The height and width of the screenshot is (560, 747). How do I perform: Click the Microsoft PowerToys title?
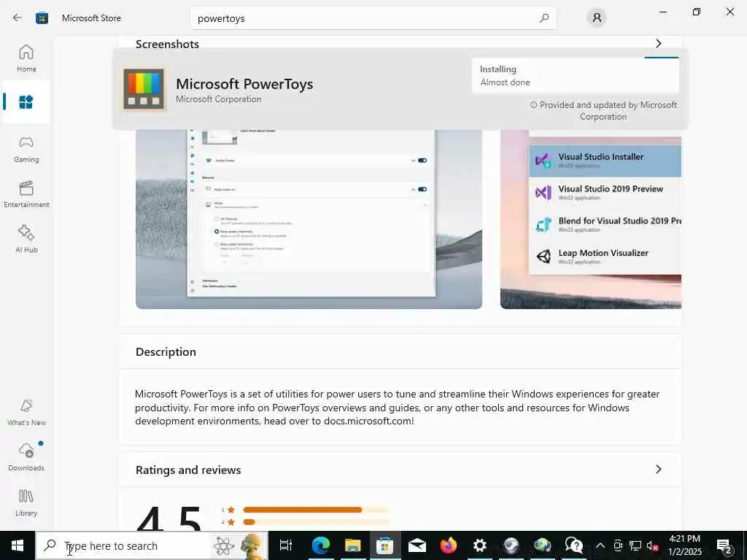(244, 84)
